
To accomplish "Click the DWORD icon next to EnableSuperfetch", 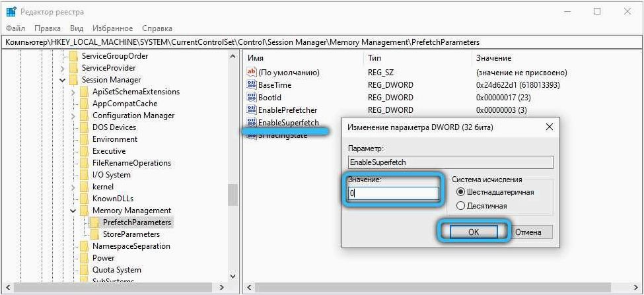I will coord(252,122).
